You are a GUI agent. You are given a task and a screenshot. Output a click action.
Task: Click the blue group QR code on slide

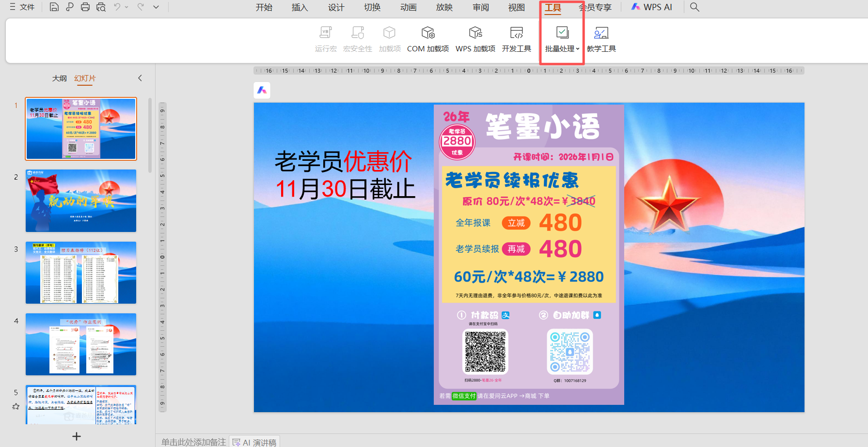pos(570,352)
